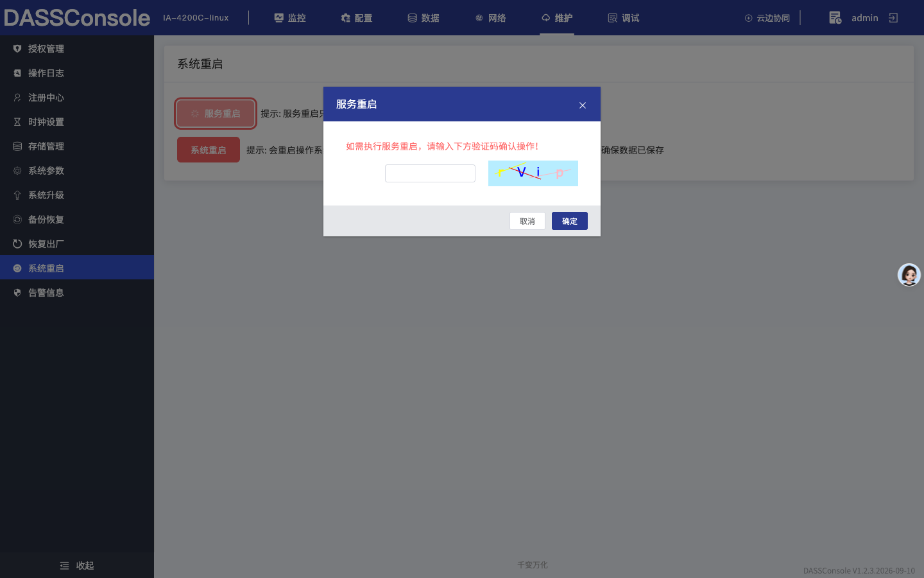Open the assistant avatar on the right edge

(x=909, y=275)
